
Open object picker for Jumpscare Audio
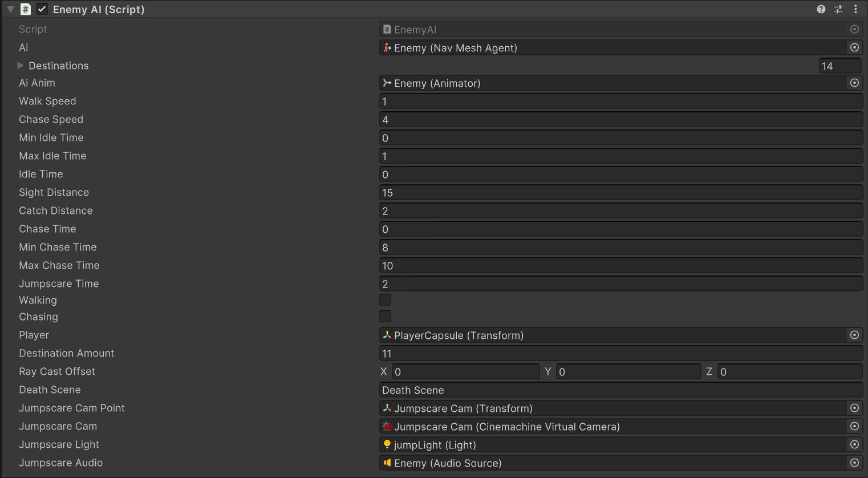pyautogui.click(x=854, y=463)
